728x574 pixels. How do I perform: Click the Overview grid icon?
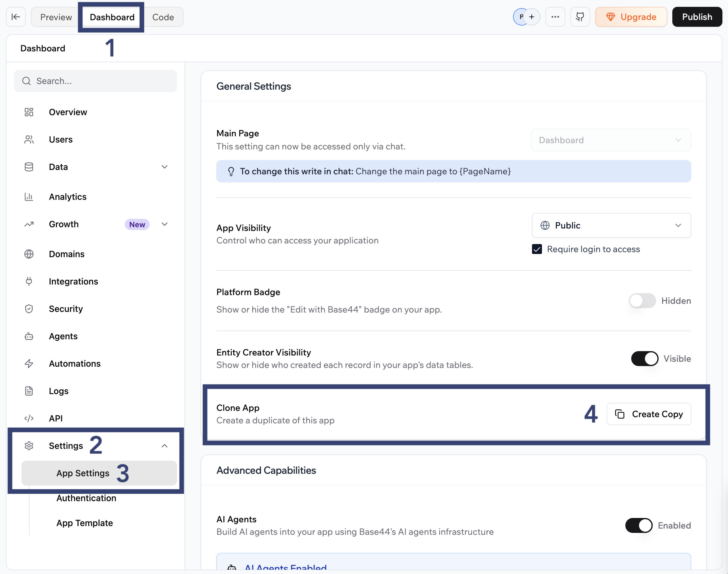[29, 112]
